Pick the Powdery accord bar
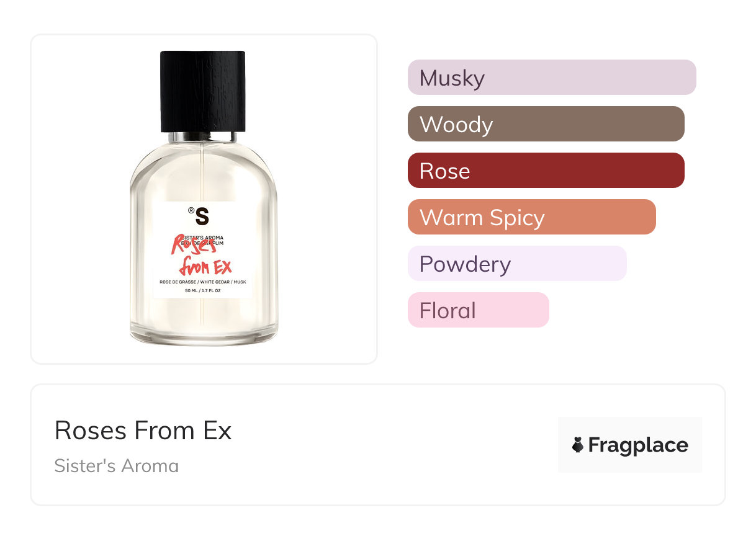Image resolution: width=756 pixels, height=536 pixels. point(516,264)
